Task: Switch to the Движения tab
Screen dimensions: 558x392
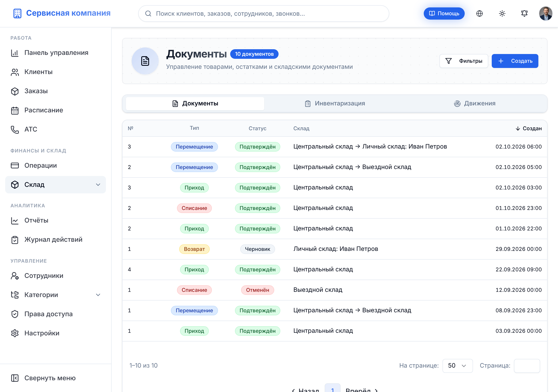Action: 474,103
